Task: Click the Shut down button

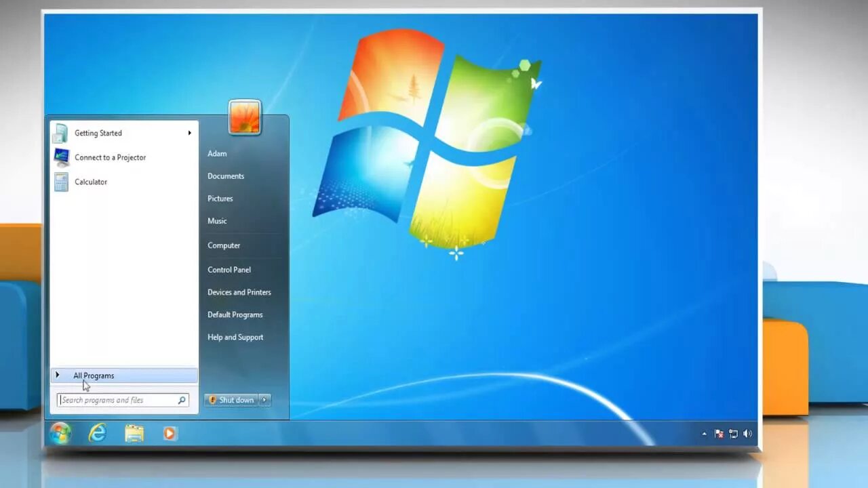Action: click(x=231, y=400)
